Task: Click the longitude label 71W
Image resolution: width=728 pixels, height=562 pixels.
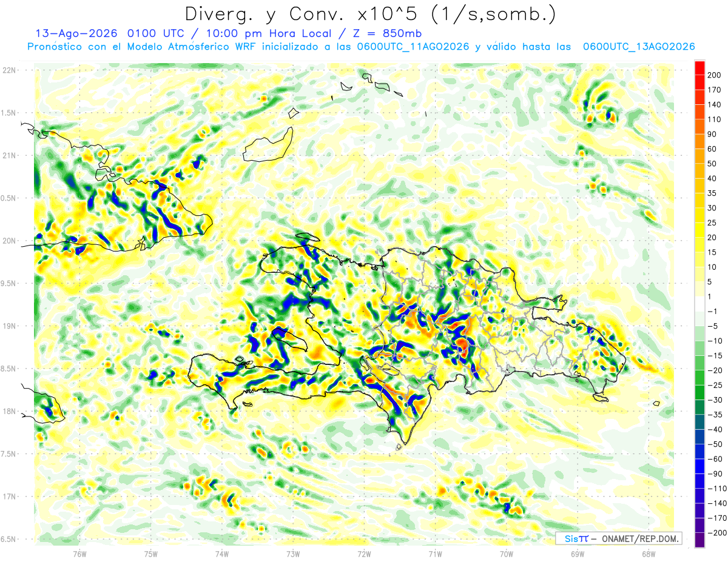Action: point(436,554)
